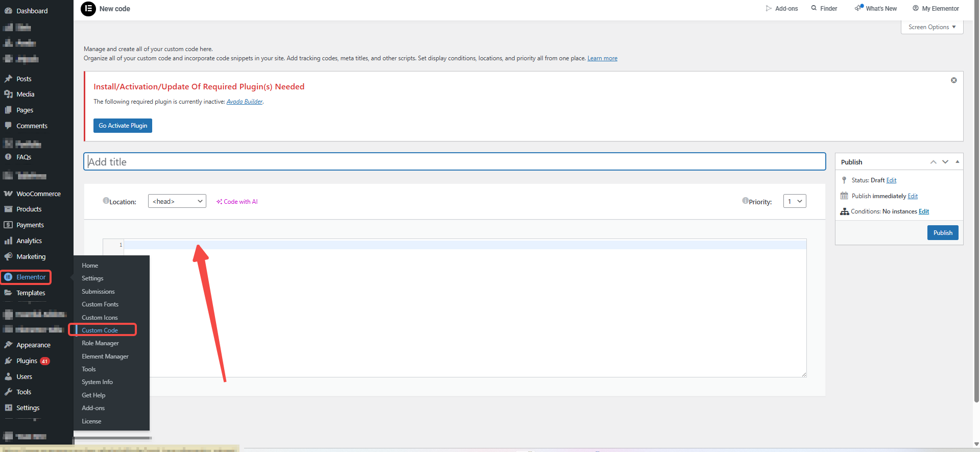Edit Publish immediately schedule
This screenshot has height=452, width=980.
tap(913, 196)
